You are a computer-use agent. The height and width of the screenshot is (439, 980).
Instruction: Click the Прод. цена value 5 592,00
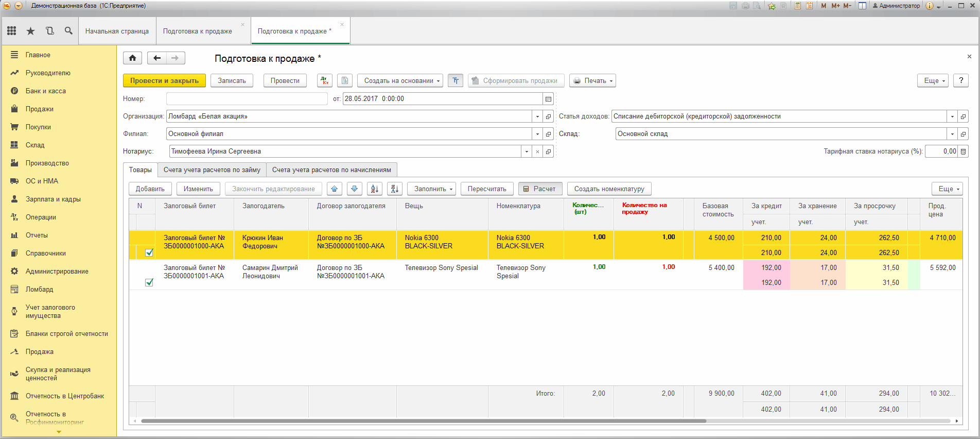942,268
